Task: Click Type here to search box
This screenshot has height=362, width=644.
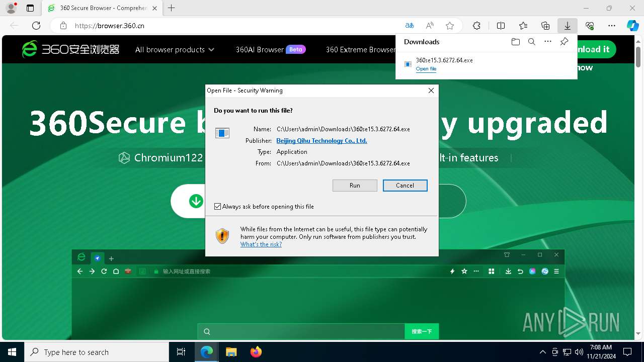Action: [x=97, y=352]
